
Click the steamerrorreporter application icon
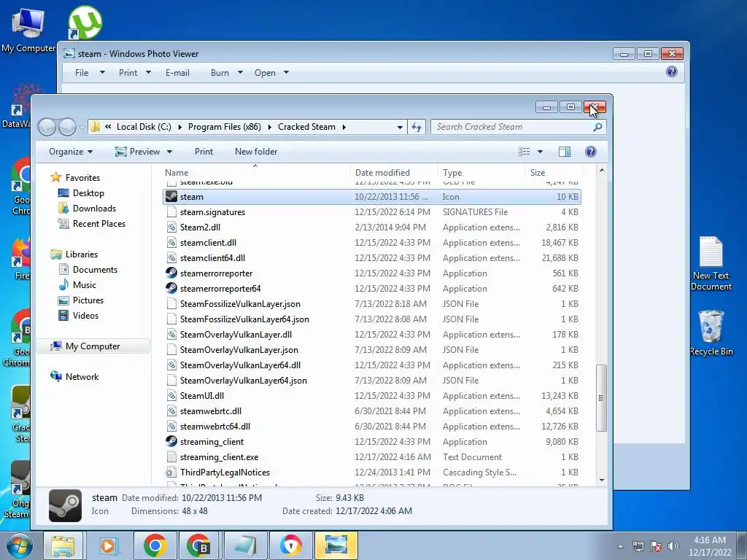(171, 273)
